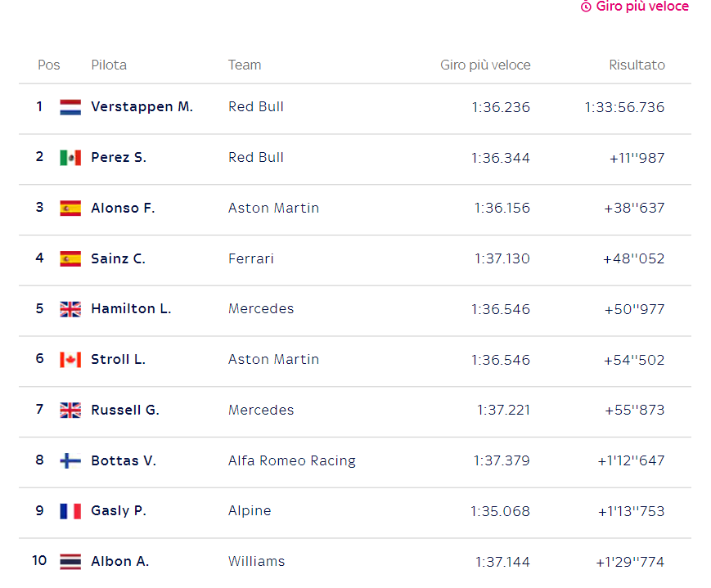Select the Pilota column header
This screenshot has width=711, height=588.
pyautogui.click(x=109, y=65)
